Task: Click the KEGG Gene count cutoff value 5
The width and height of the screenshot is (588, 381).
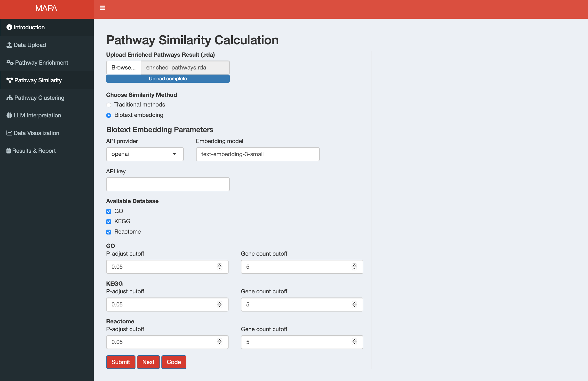Action: tap(248, 305)
